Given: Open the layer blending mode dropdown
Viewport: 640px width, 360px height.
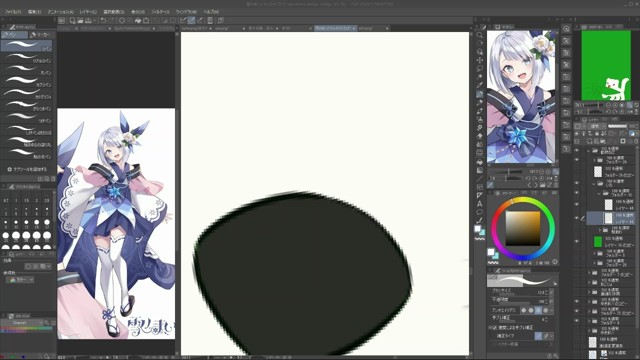Looking at the screenshot, I should tap(596, 126).
